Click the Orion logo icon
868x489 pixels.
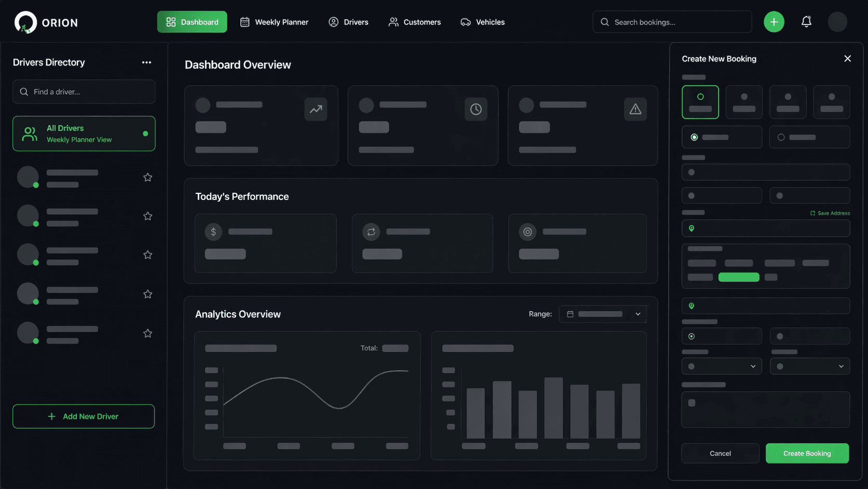click(25, 22)
